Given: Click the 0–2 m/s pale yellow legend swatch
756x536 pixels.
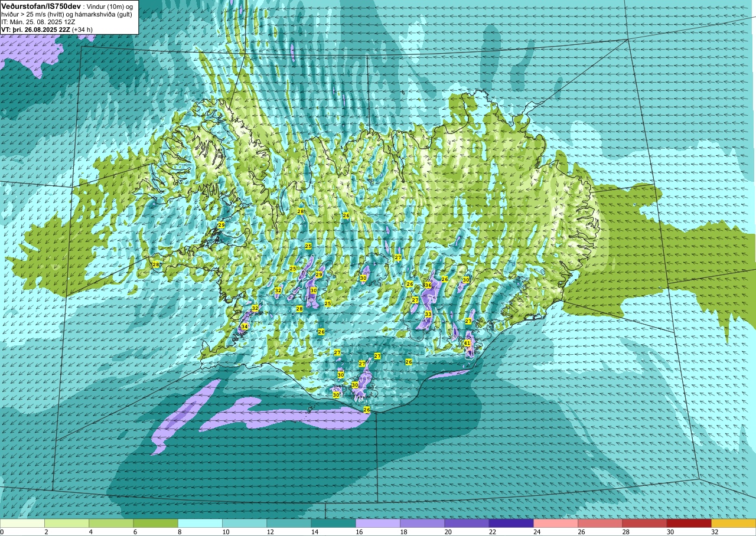Looking at the screenshot, I should click(x=22, y=523).
